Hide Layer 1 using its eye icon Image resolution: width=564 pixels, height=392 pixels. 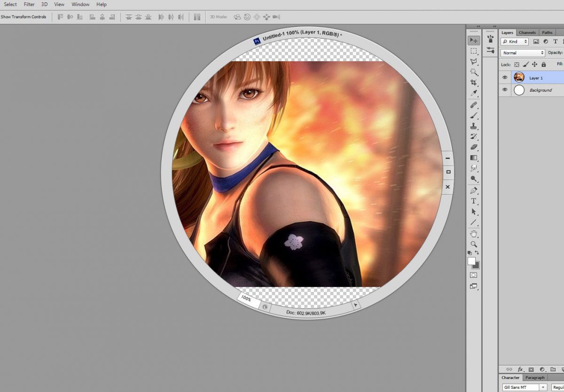(x=505, y=78)
